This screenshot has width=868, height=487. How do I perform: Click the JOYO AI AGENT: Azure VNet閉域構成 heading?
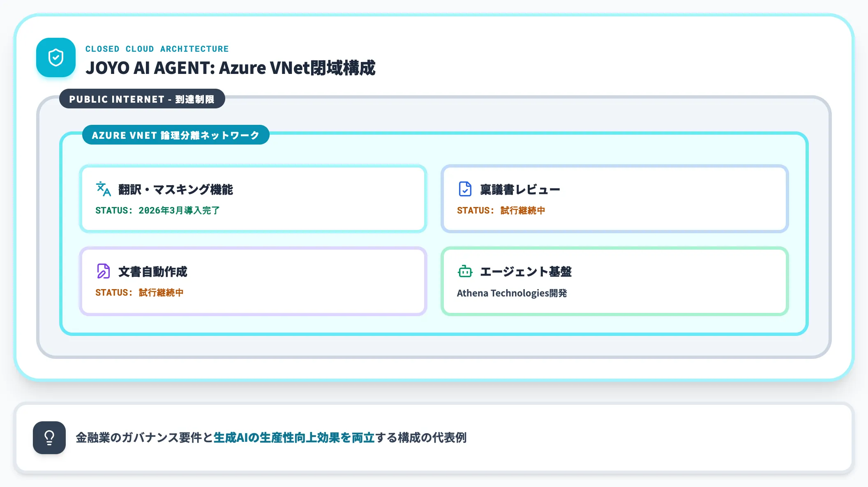(x=230, y=68)
